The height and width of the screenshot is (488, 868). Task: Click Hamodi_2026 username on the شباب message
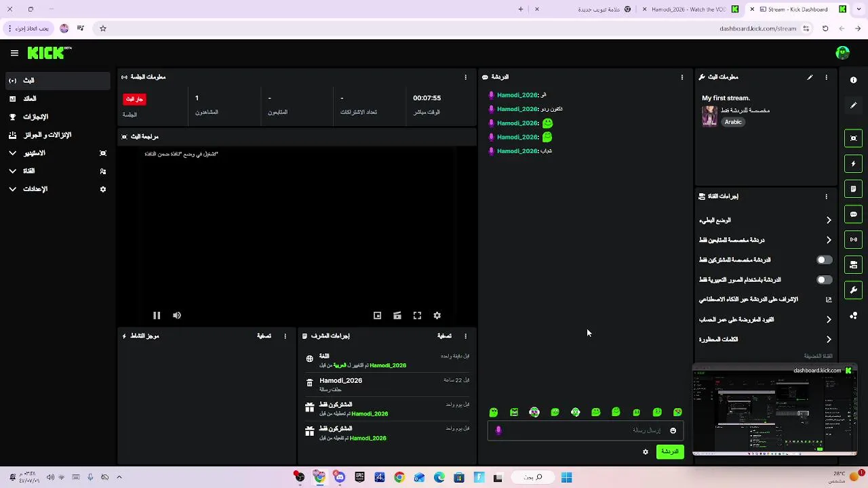(x=517, y=151)
